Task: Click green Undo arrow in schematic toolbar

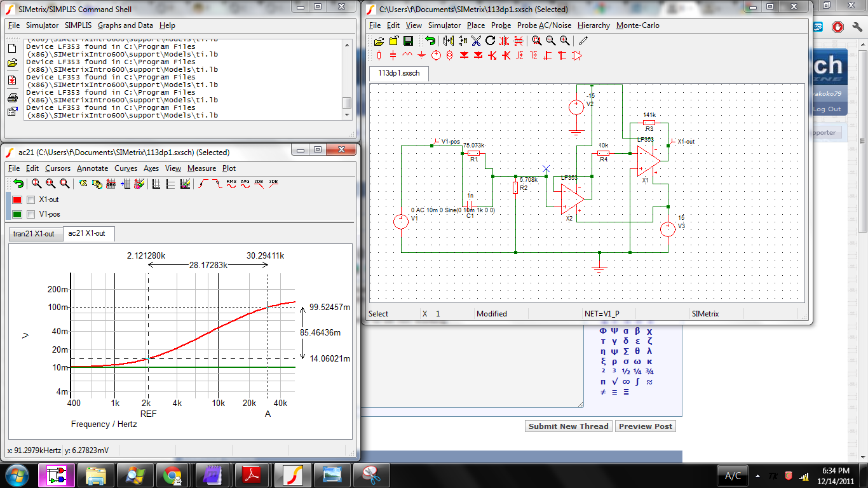Action: click(430, 41)
